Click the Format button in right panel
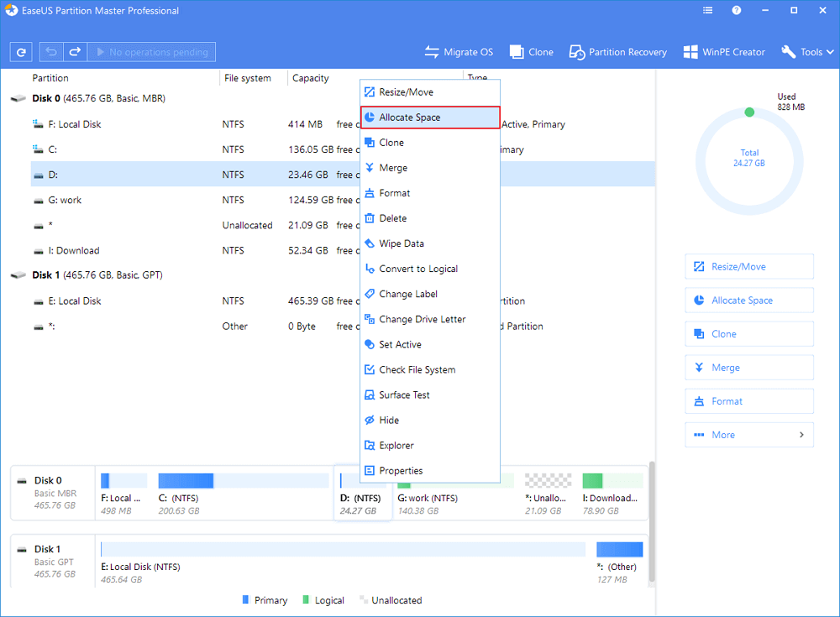 [x=749, y=401]
